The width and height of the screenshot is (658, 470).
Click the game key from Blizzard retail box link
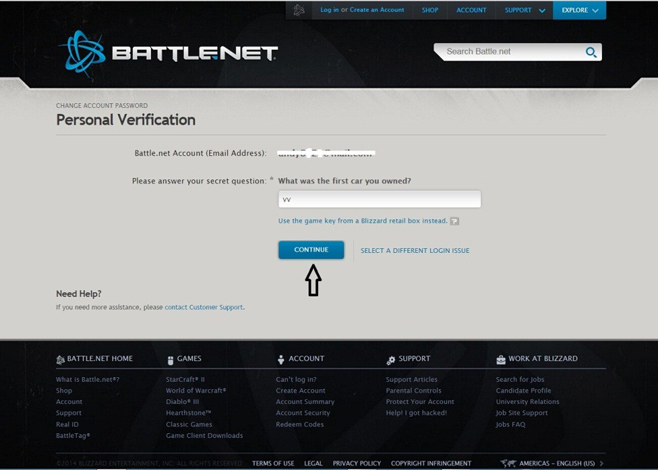pos(363,221)
